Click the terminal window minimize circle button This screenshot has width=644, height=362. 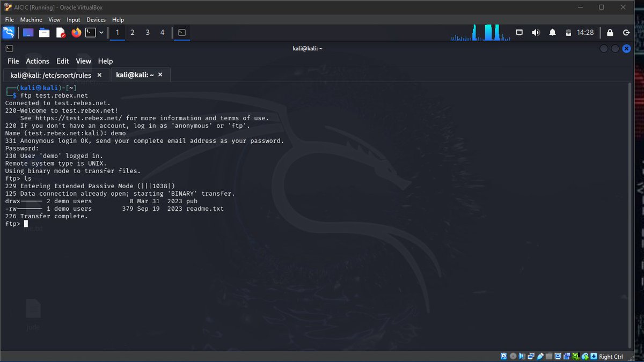[x=604, y=48]
